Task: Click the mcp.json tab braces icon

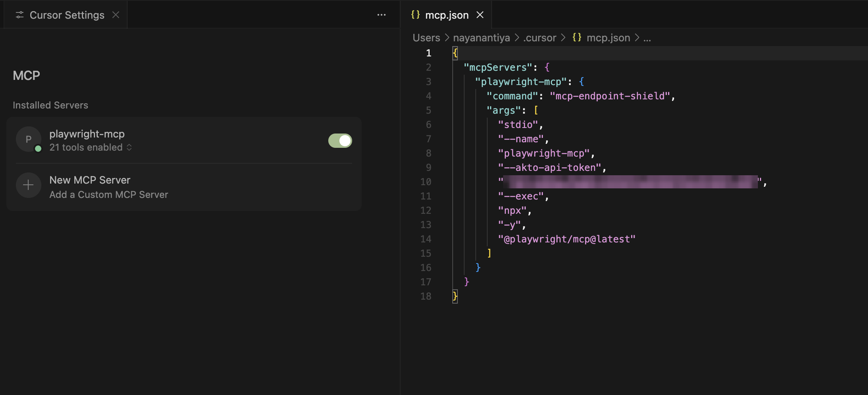Action: click(415, 15)
